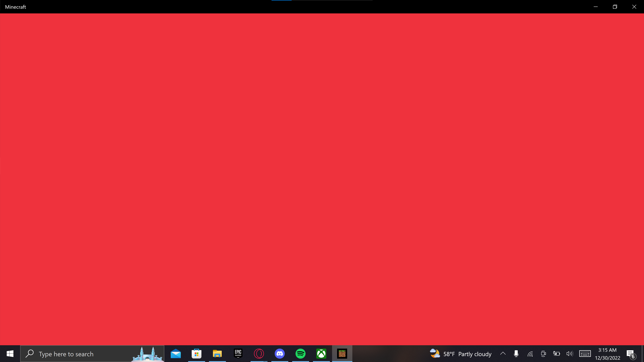Screen dimensions: 644x362
Task: Open the Epic Games launcher icon
Action: coord(238,354)
